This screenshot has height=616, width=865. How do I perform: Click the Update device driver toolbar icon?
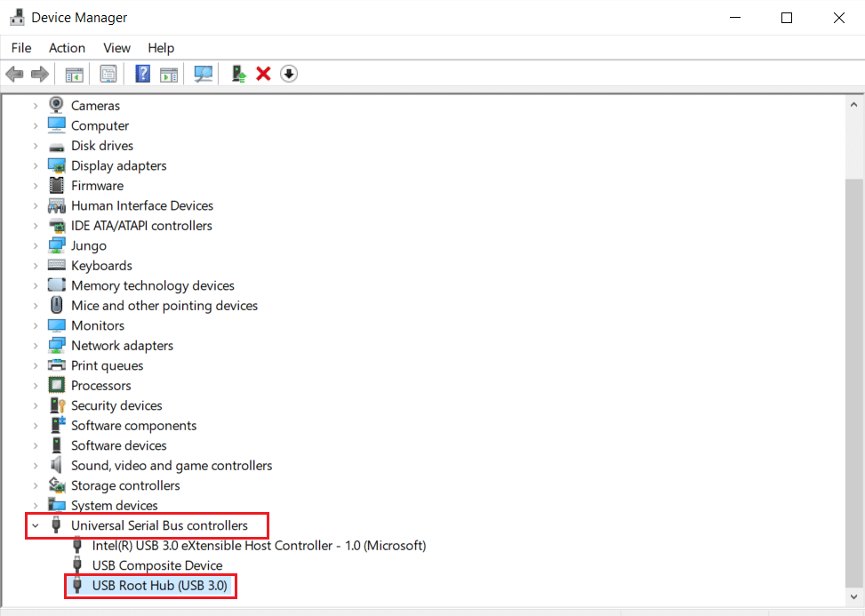coord(238,74)
